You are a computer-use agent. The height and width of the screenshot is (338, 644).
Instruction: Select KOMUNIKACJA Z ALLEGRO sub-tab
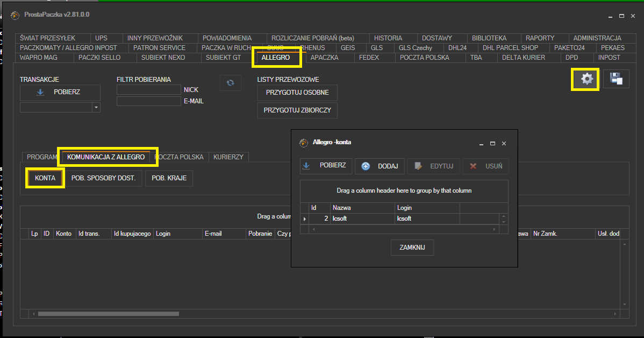coord(106,157)
